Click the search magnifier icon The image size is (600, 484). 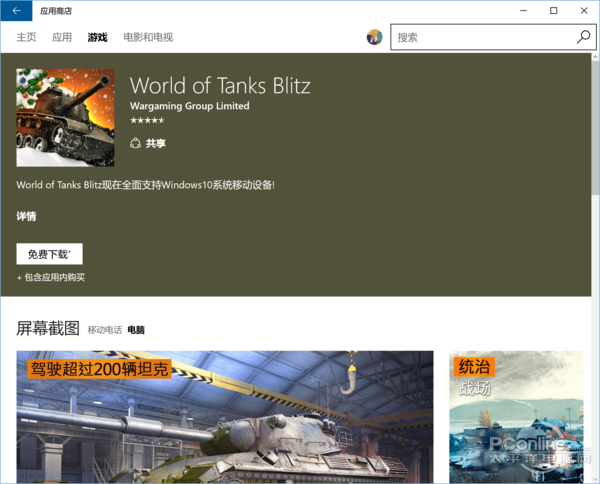coord(584,37)
